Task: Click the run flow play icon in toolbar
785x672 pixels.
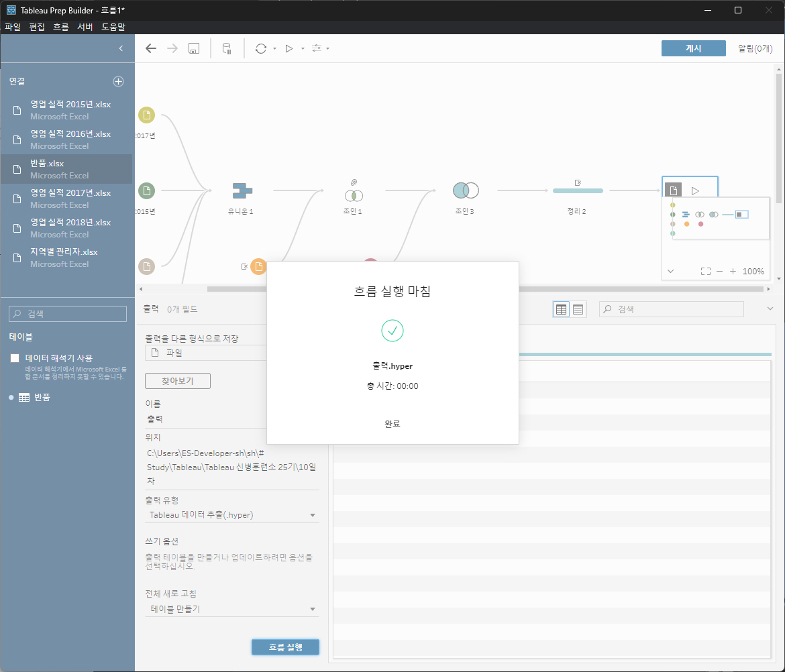Action: click(289, 48)
